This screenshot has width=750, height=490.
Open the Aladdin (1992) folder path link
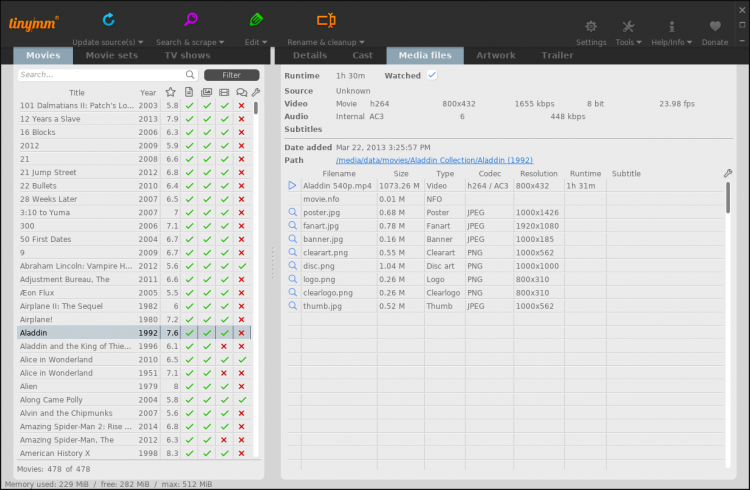[434, 159]
